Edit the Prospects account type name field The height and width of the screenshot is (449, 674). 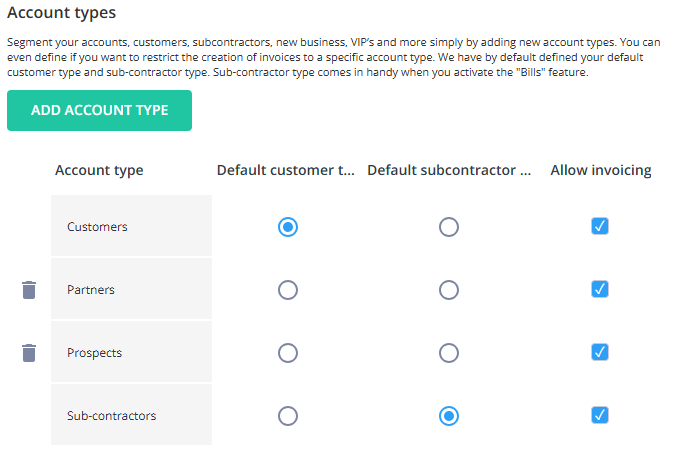coord(132,351)
